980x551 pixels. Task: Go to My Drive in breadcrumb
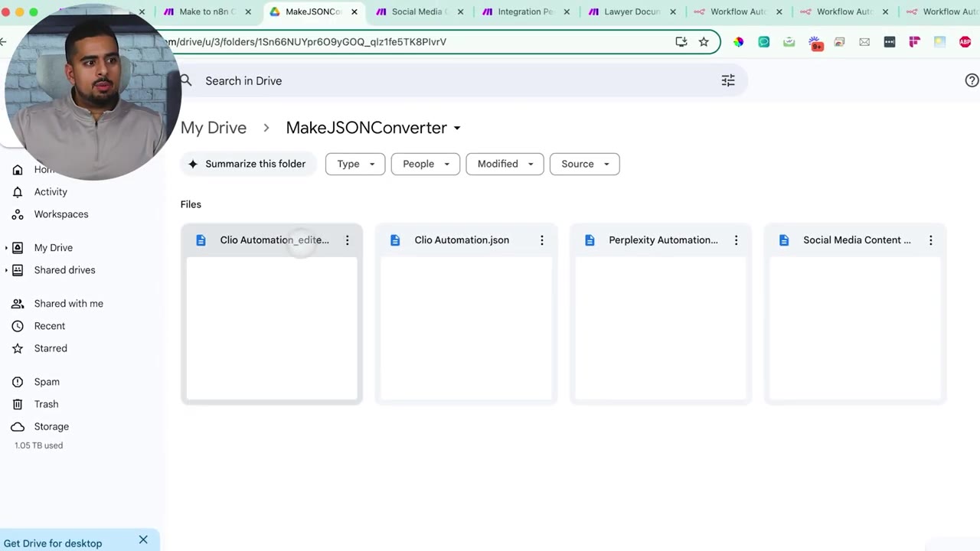214,128
